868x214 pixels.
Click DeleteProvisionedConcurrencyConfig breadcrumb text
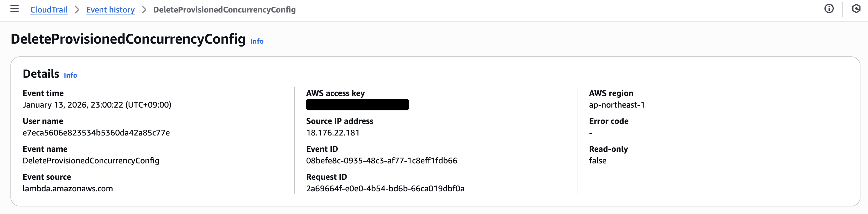pyautogui.click(x=224, y=10)
